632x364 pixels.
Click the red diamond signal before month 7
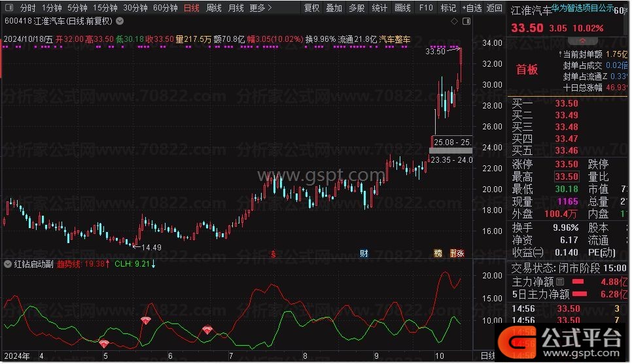point(207,330)
